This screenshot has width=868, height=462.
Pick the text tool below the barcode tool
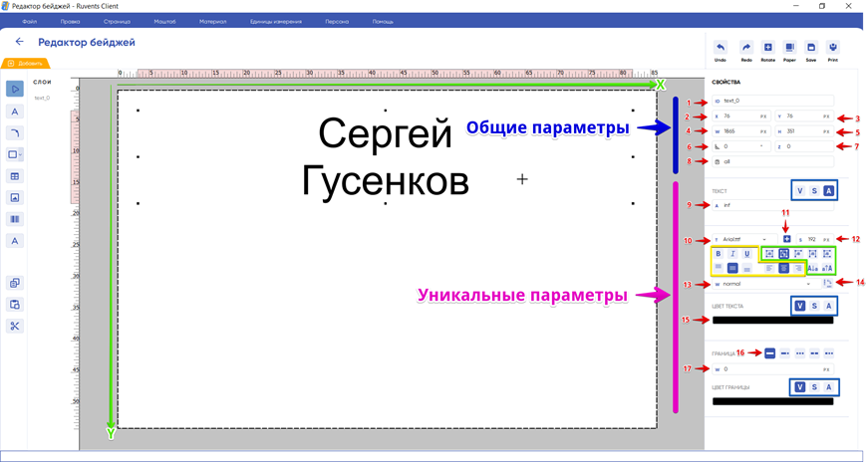[x=14, y=241]
